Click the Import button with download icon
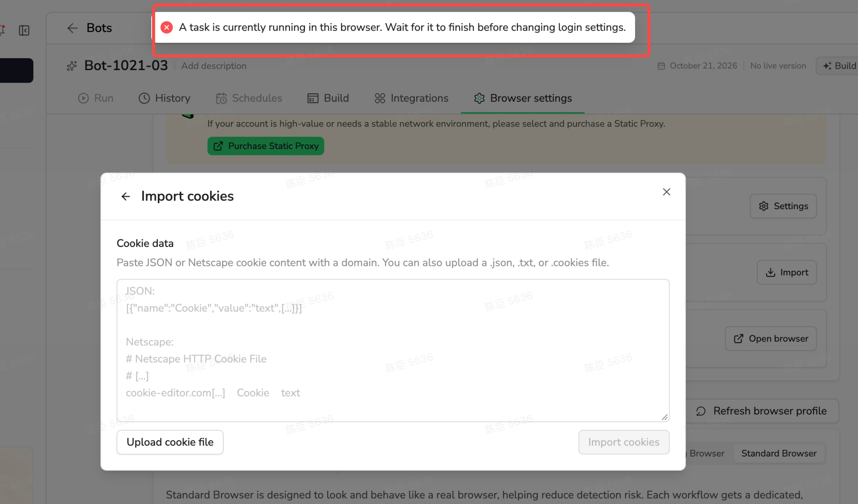 787,272
